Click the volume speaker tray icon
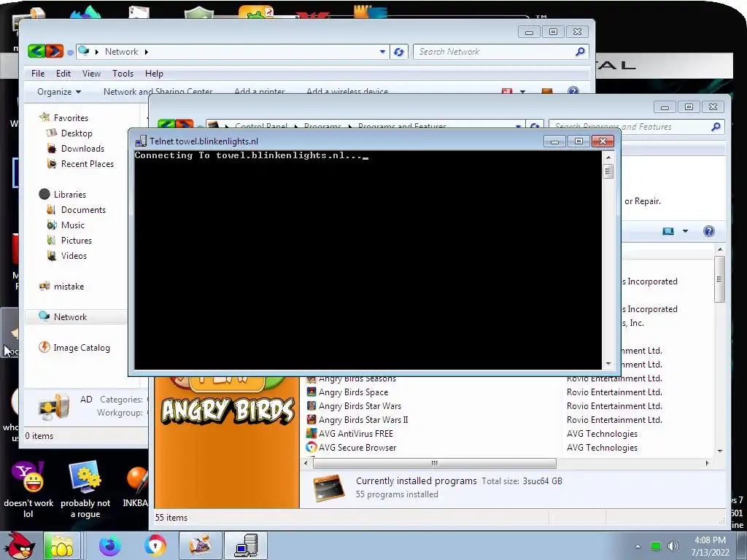747x560 pixels. point(673,546)
